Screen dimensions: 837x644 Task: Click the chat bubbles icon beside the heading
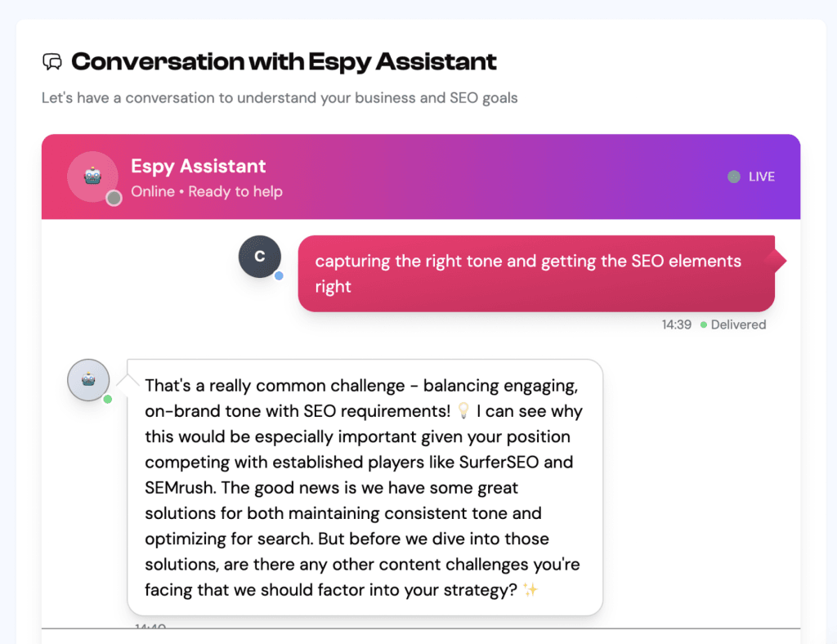pos(52,61)
